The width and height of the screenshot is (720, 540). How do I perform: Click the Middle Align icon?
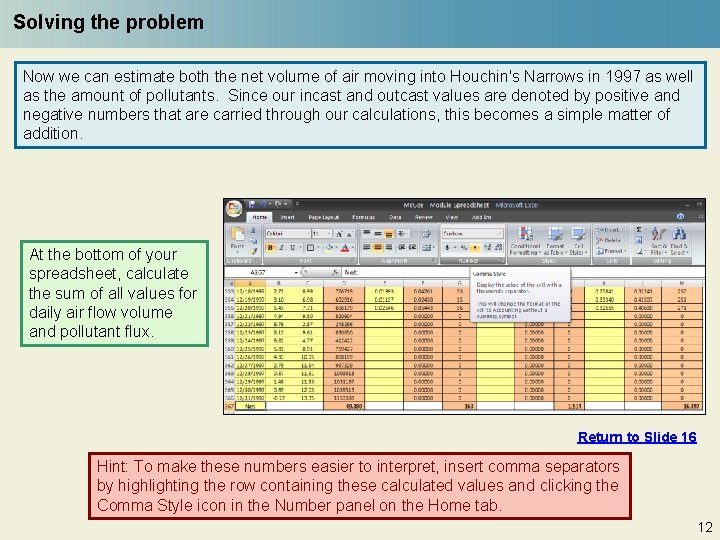tap(378, 234)
